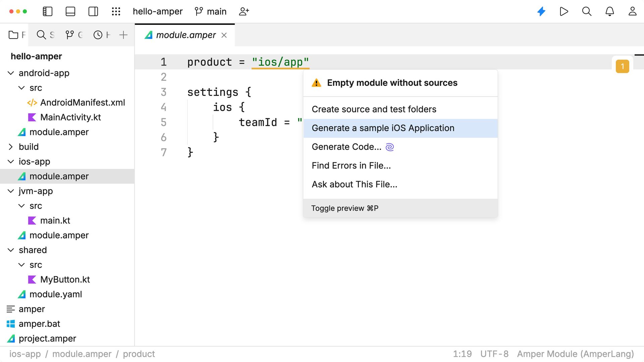Screen dimensions: 644x362
Task: Click the module.amper breadcrumb
Action: pos(82,354)
